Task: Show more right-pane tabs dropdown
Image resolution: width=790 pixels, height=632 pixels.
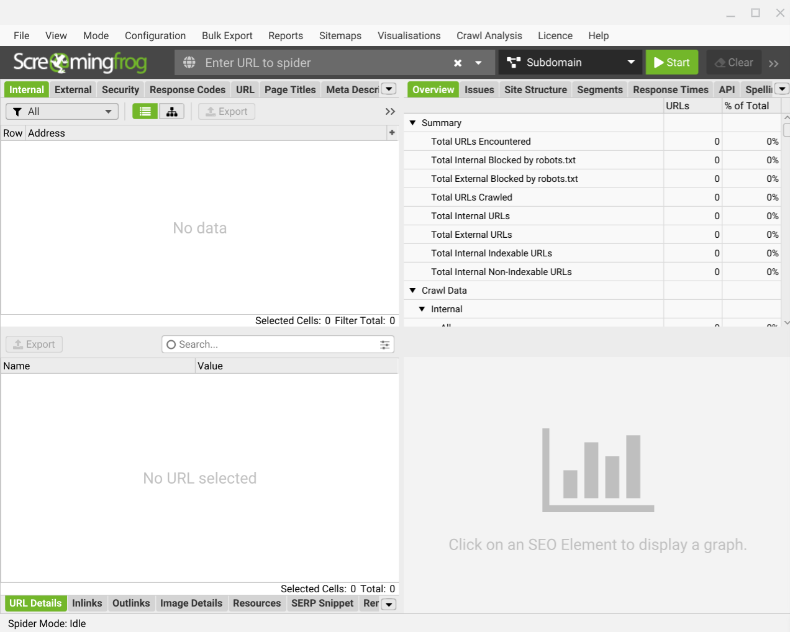Action: pyautogui.click(x=781, y=89)
